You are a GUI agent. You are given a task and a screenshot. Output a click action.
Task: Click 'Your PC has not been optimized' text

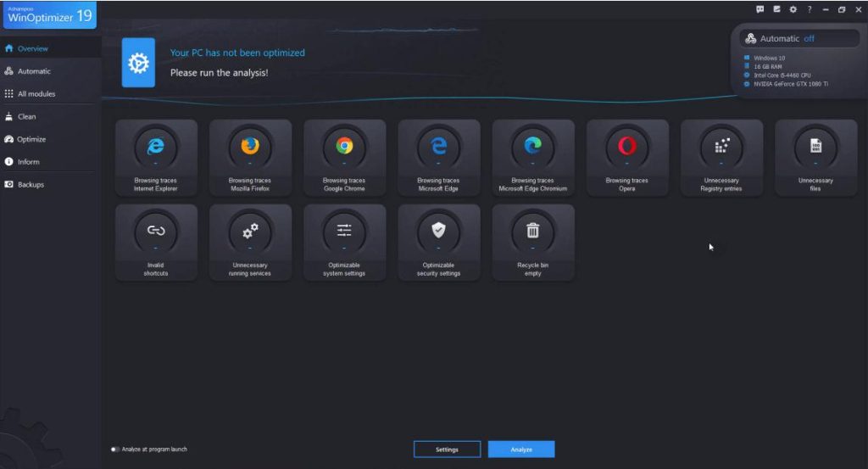click(x=237, y=53)
